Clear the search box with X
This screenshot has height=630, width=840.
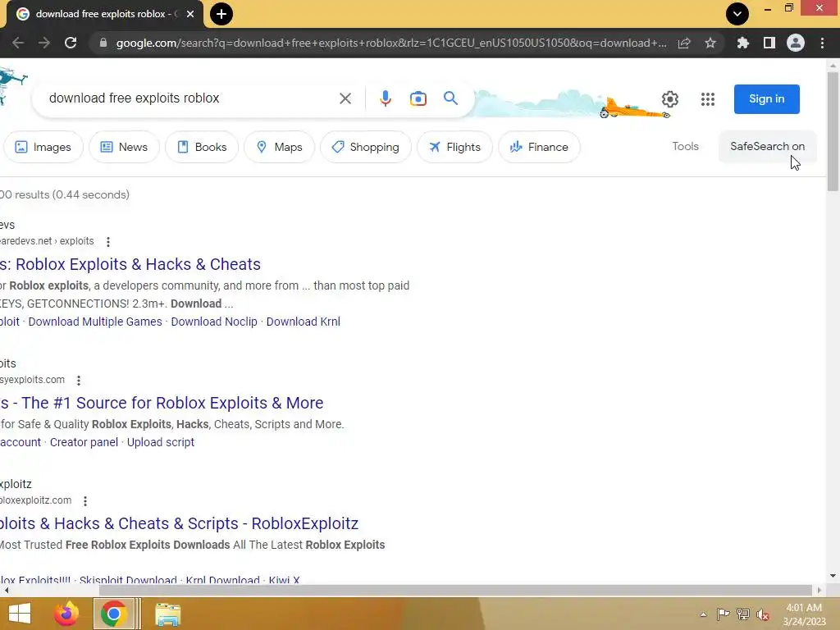pos(345,98)
